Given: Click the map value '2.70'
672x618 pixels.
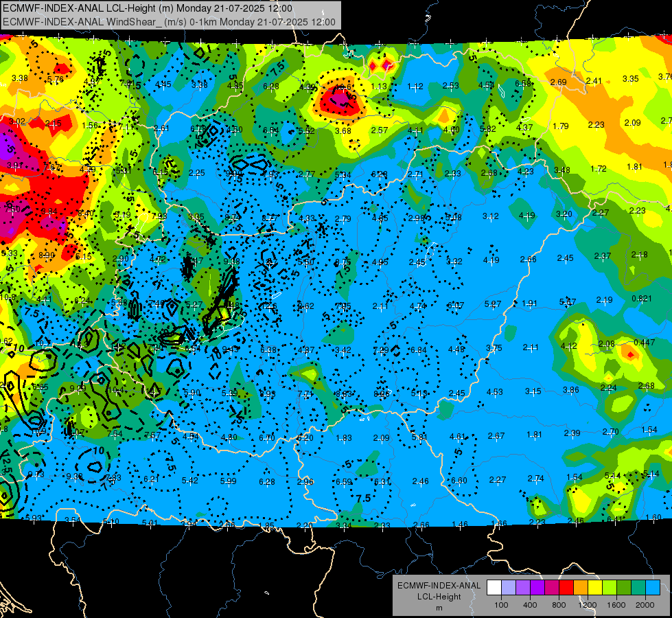Looking at the screenshot, I should tap(610, 431).
